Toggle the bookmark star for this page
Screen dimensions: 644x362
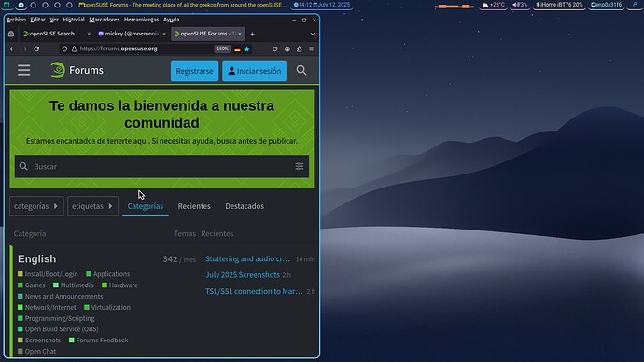tap(246, 49)
